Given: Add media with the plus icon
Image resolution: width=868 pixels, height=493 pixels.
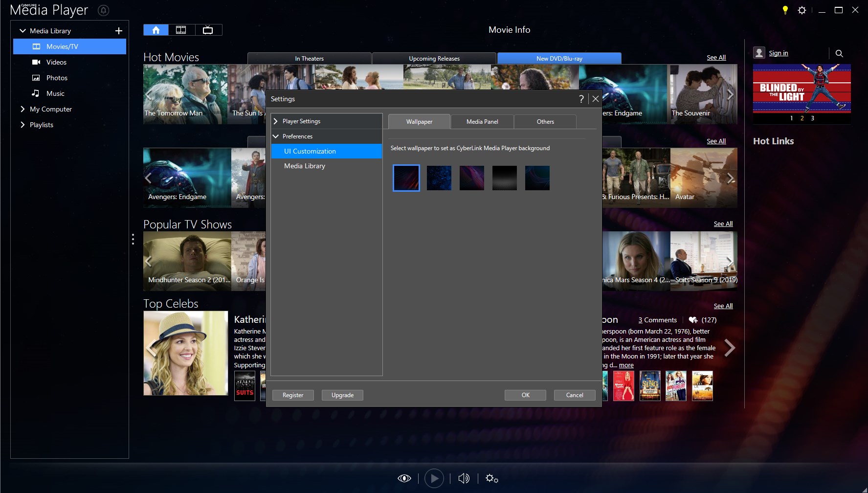Looking at the screenshot, I should (118, 30).
